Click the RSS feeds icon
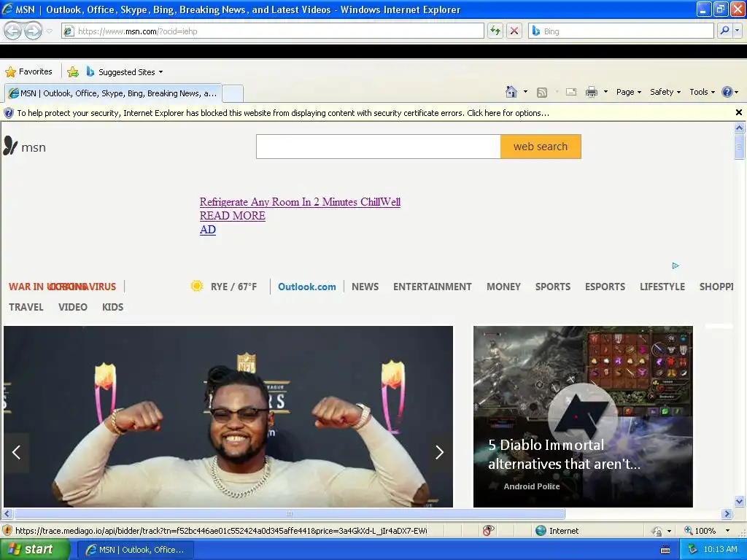Screen dimensions: 747x560 (x=542, y=92)
